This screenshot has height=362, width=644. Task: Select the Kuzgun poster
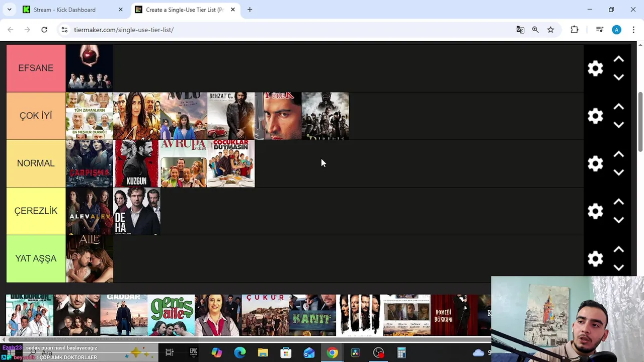pos(136,163)
